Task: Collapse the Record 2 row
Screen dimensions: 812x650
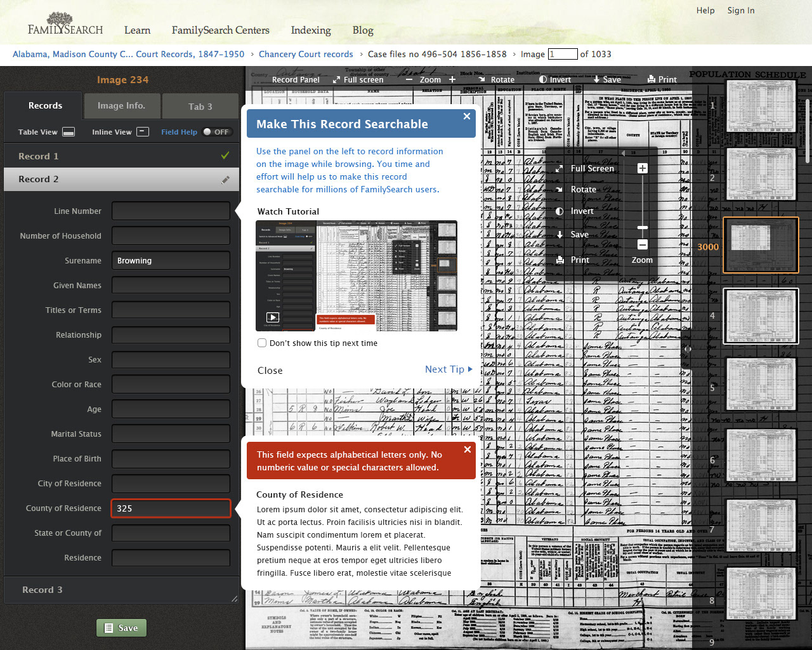Action: pos(121,179)
